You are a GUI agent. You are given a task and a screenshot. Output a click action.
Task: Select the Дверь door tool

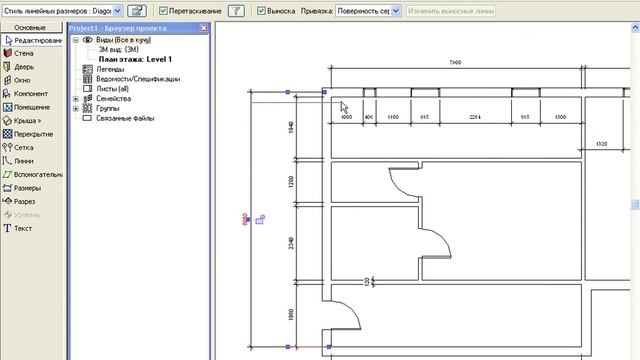[x=19, y=67]
